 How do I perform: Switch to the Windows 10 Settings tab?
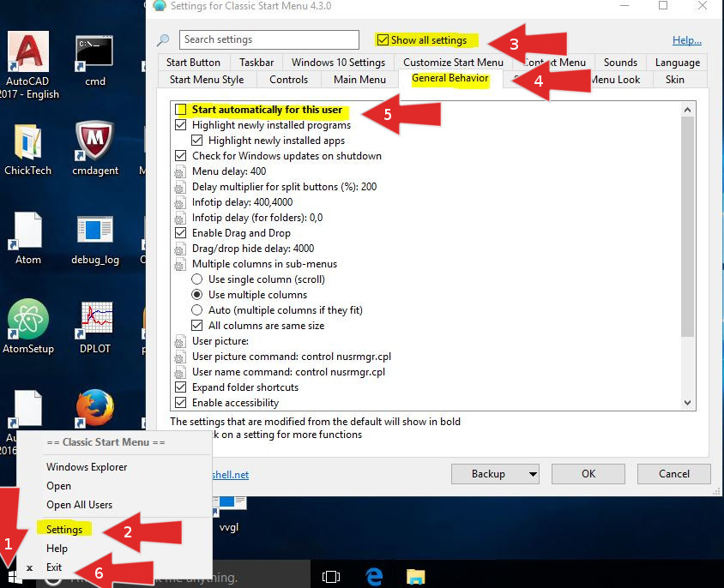338,62
